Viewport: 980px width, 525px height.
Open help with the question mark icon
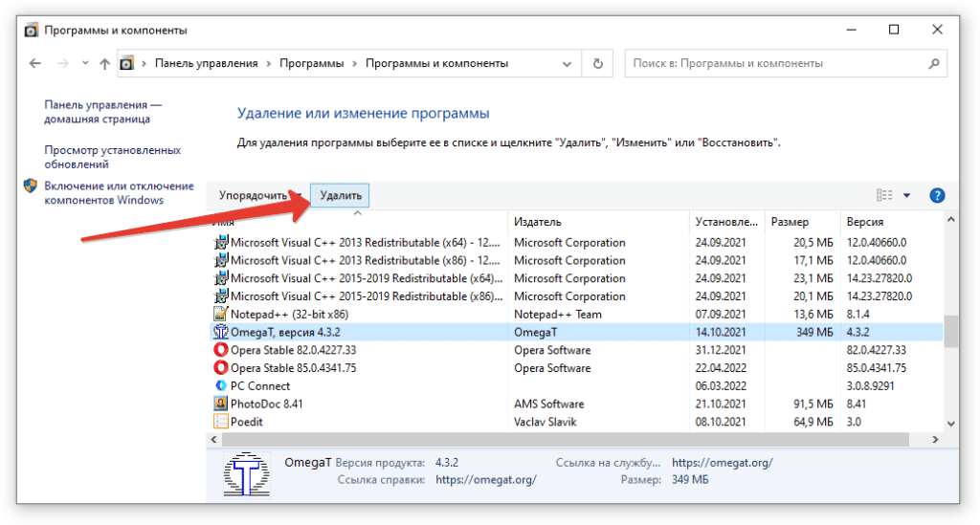(x=937, y=195)
